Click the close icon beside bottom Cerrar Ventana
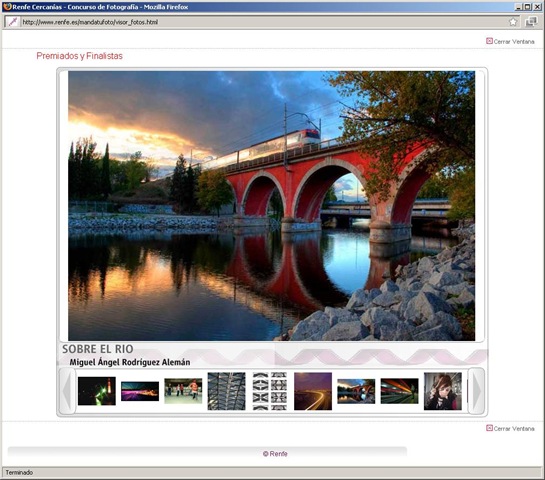This screenshot has width=545, height=480. pos(489,428)
